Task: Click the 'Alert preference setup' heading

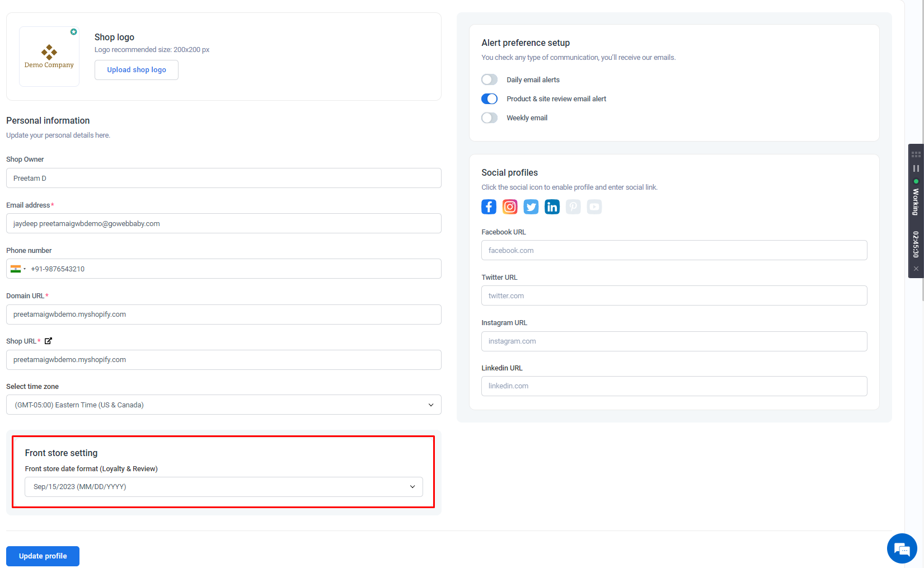Action: coord(526,43)
